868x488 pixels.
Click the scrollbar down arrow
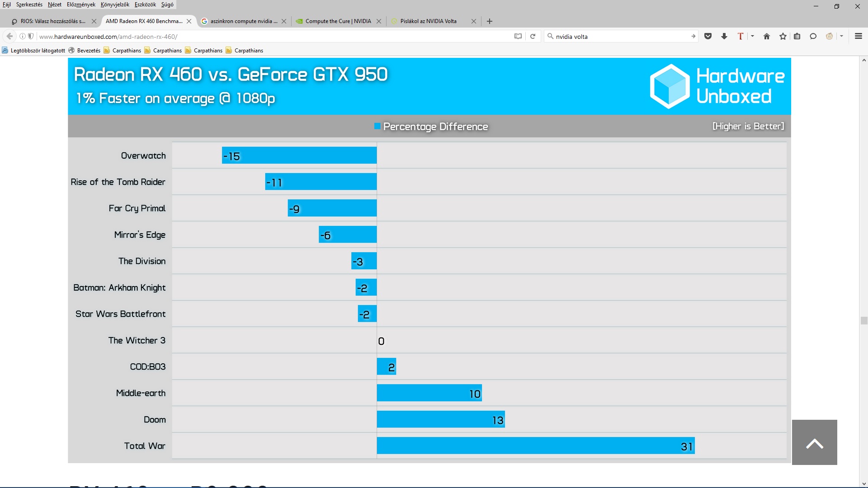pos(864,484)
